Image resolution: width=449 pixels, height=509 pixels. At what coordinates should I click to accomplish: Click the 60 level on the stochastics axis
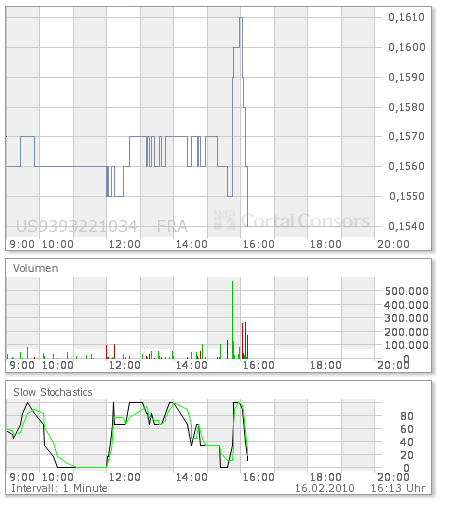[x=407, y=429]
